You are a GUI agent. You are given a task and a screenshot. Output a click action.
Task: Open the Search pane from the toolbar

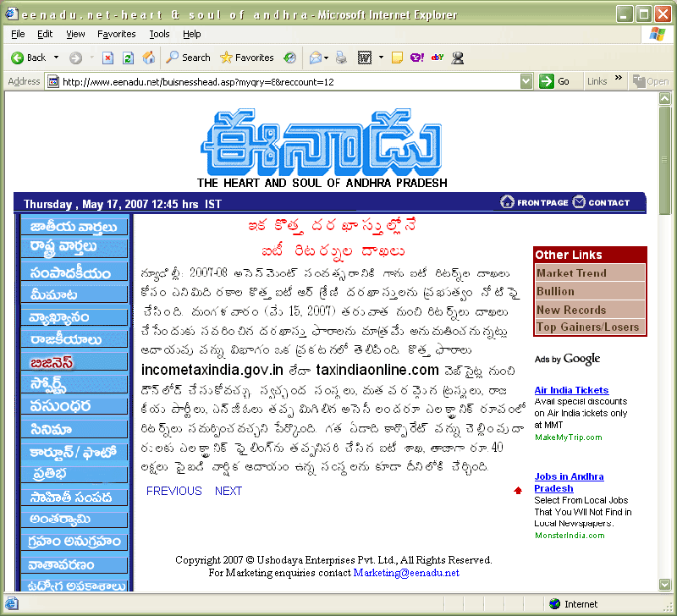(x=188, y=58)
